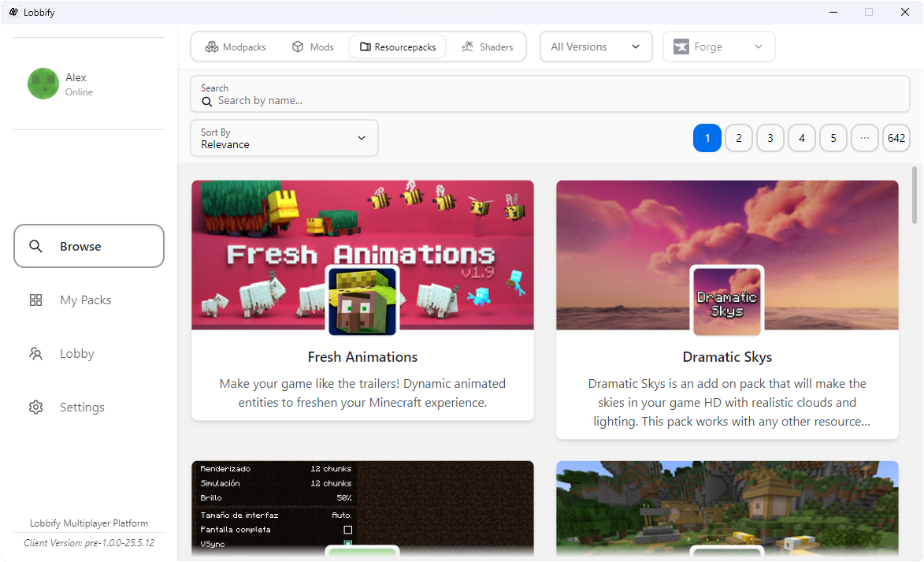Click the All Versions chevron arrow

pos(636,47)
